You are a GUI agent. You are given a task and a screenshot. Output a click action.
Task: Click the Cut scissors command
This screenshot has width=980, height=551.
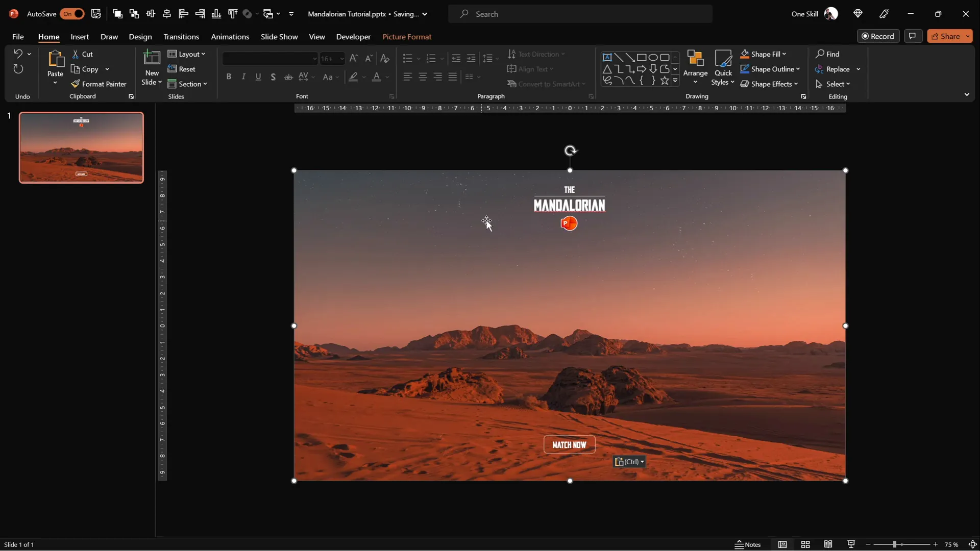click(83, 54)
